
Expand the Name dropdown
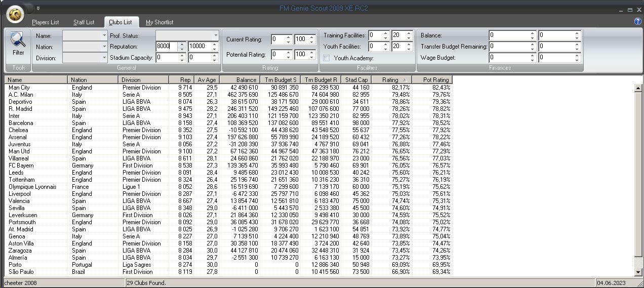point(104,36)
